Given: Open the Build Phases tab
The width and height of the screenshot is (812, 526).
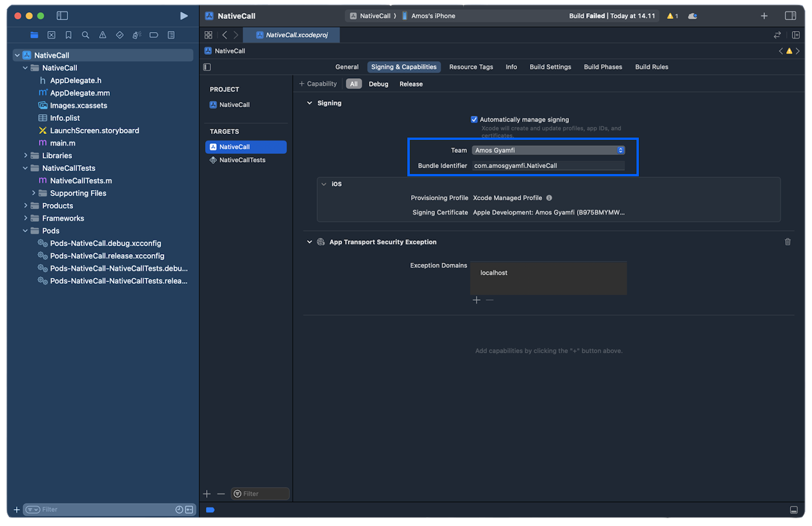Looking at the screenshot, I should click(x=602, y=66).
